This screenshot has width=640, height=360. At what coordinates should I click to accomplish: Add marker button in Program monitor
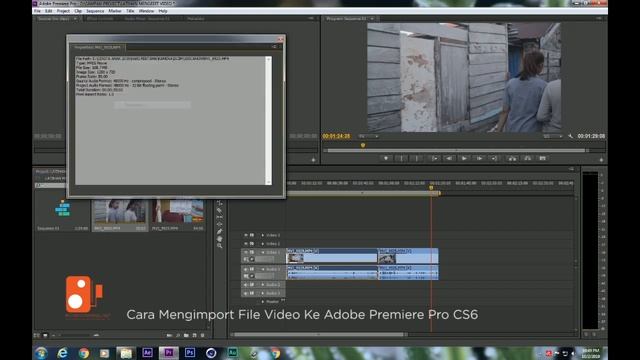[x=386, y=158]
